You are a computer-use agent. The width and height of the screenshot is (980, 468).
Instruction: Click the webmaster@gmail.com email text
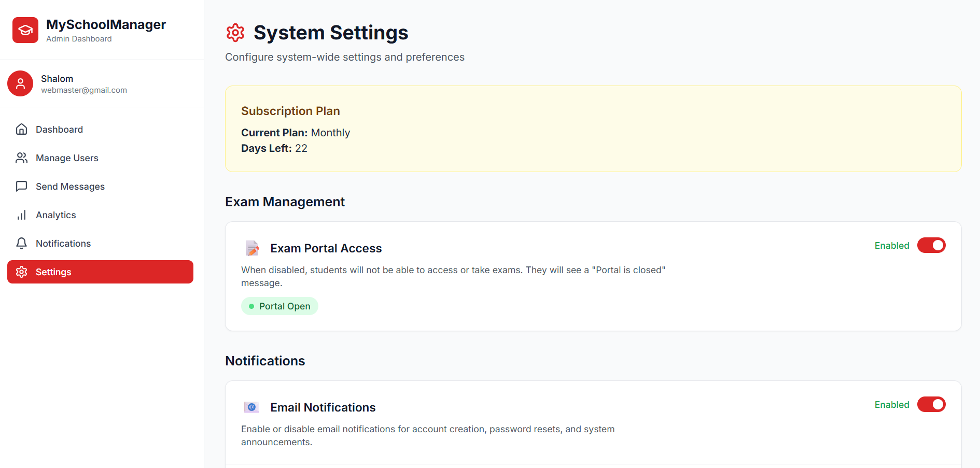[83, 90]
